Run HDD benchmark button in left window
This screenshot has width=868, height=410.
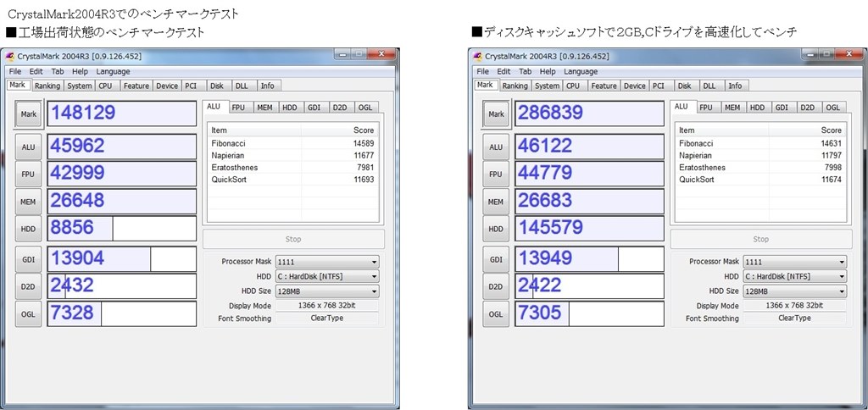click(x=28, y=229)
